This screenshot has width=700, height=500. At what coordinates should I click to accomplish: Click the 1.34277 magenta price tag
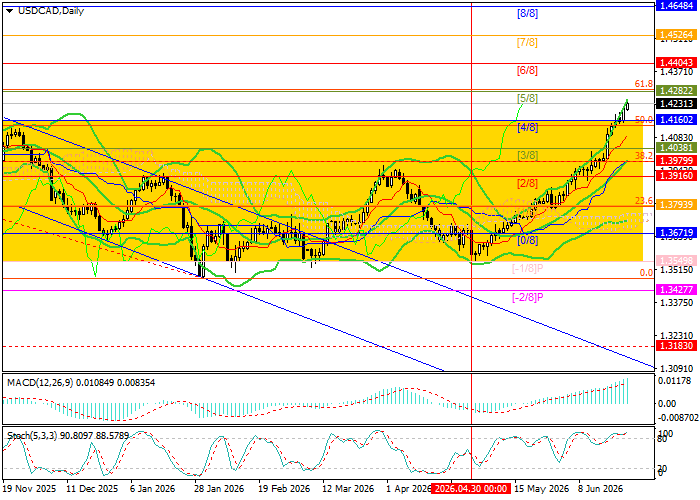point(676,290)
